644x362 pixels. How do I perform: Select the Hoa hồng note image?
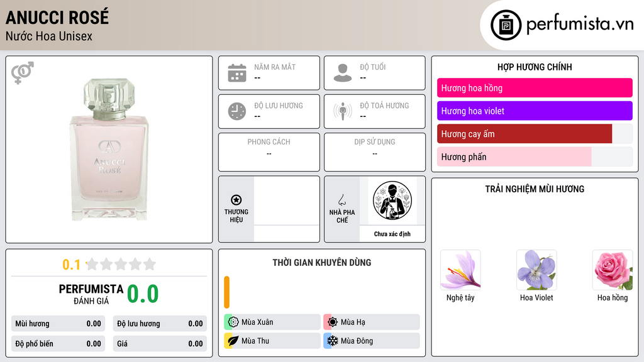point(613,270)
